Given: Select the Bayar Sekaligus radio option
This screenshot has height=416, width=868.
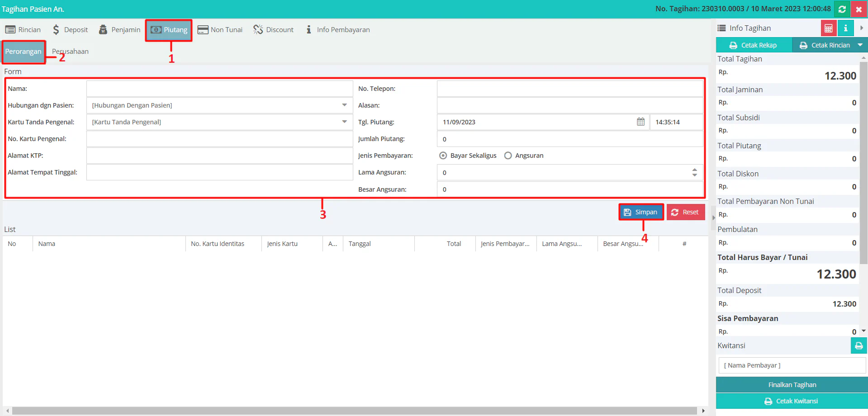Looking at the screenshot, I should (x=443, y=156).
